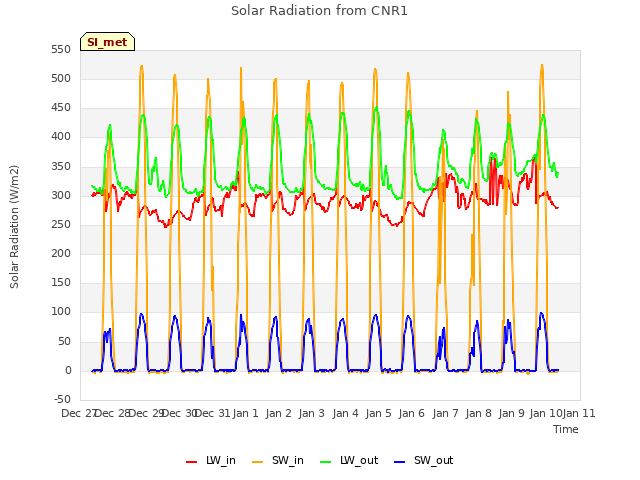Click the orange SW_in legend swatch
Image resolution: width=640 pixels, height=480 pixels.
258,462
